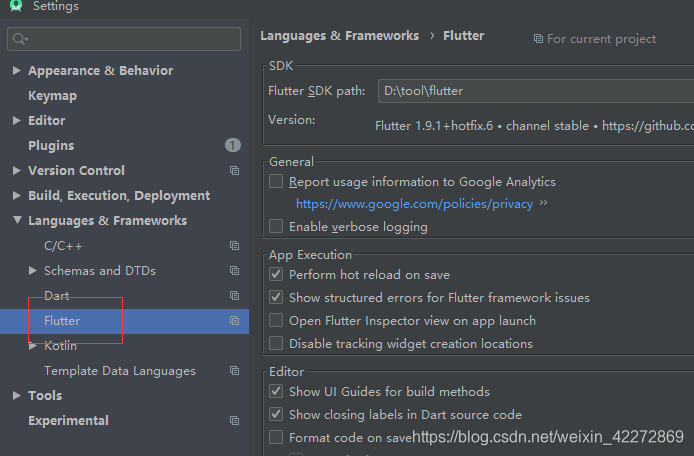Open the Experimental settings page
The image size is (694, 456).
(69, 421)
